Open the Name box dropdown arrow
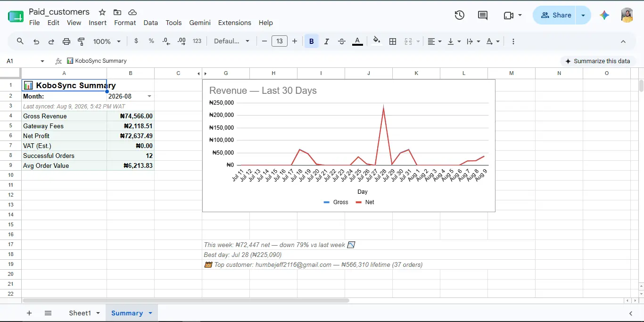 pyautogui.click(x=42, y=61)
